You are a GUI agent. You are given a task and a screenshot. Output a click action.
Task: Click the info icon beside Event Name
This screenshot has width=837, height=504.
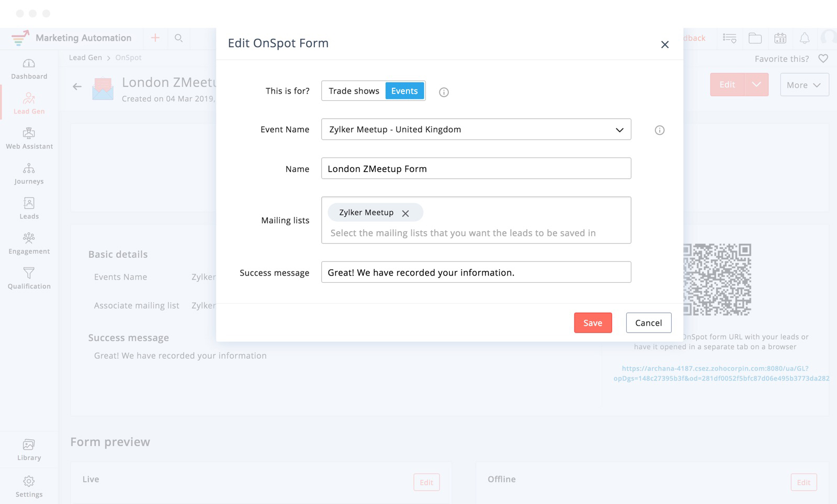click(659, 130)
